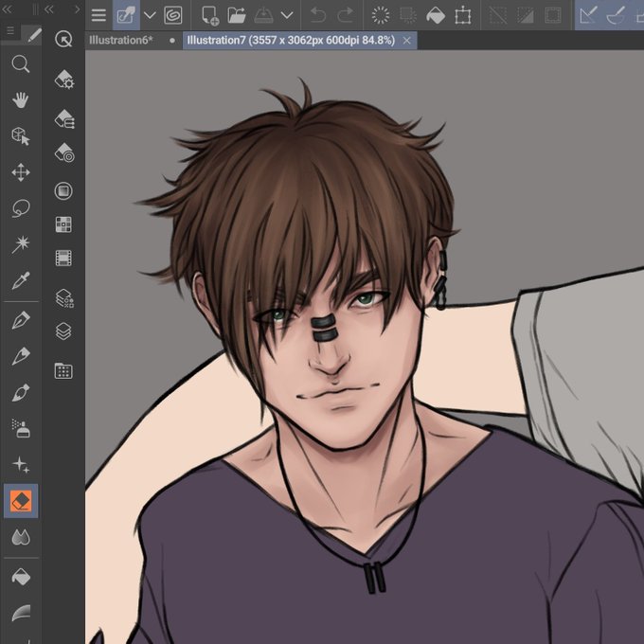Select the Brush tool
Viewport: 644px width, 644px height.
tap(21, 393)
